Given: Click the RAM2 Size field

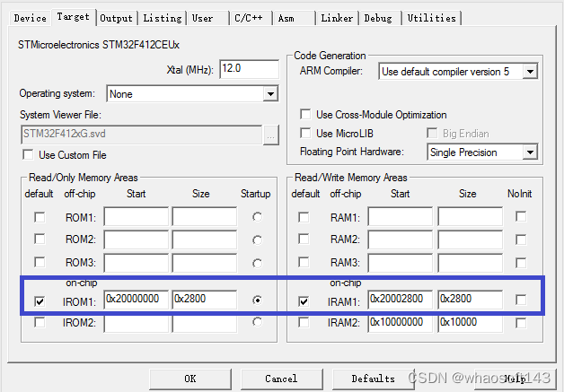Looking at the screenshot, I should point(470,240).
